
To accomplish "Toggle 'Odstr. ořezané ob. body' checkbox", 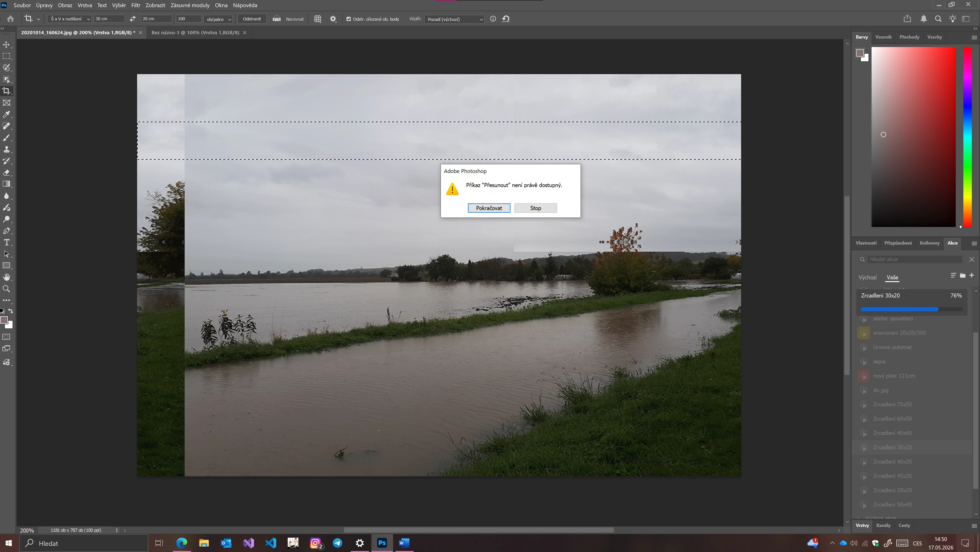I will coord(349,19).
